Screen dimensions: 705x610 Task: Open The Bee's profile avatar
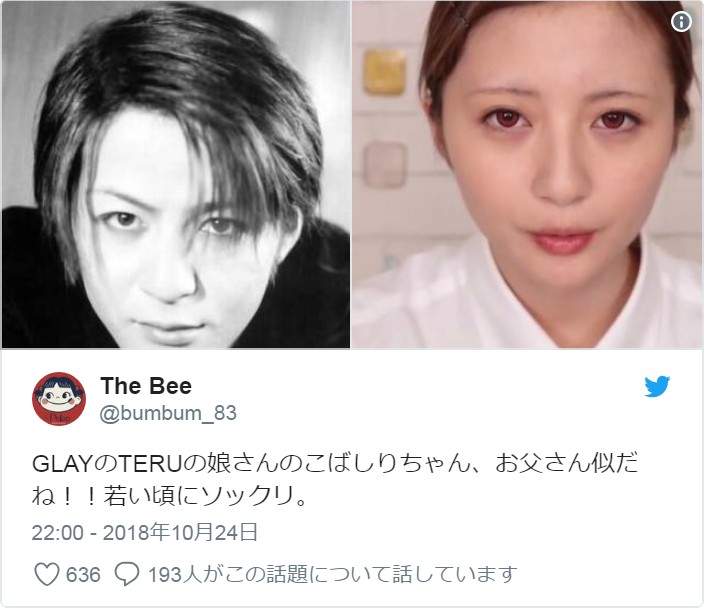59,399
